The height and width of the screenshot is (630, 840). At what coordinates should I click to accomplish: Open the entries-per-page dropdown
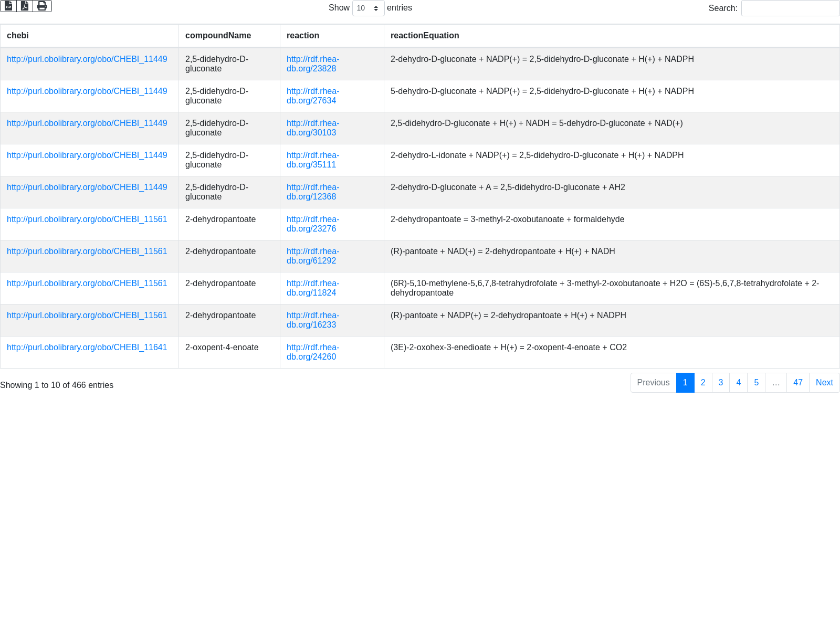click(368, 8)
